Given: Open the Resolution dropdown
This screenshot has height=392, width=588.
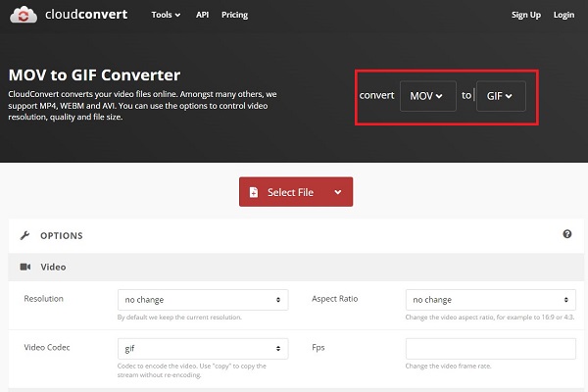Looking at the screenshot, I should click(x=203, y=300).
